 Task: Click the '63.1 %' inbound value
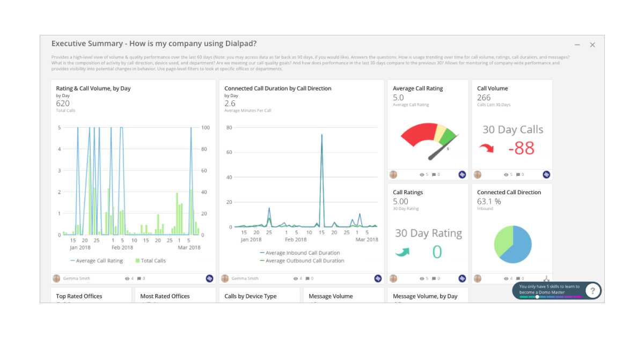point(489,201)
